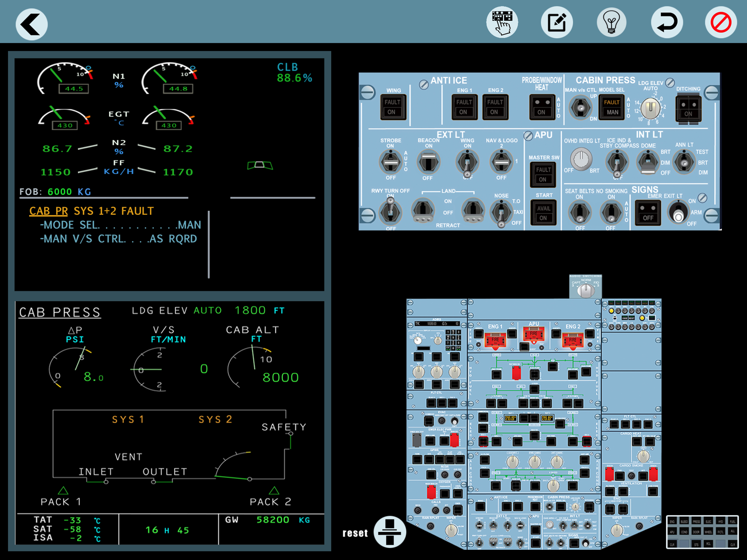Select the APU page on ECAM panel
Image resolution: width=747 pixels, height=560 pixels.
click(x=672, y=532)
